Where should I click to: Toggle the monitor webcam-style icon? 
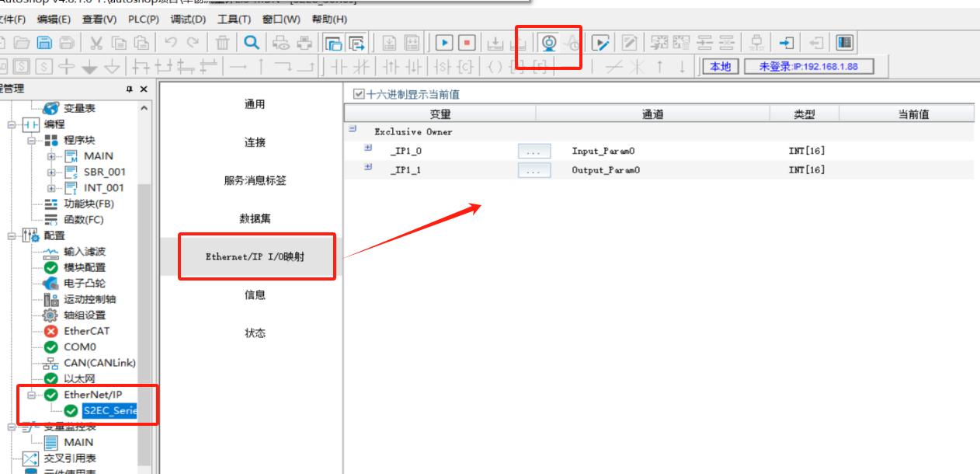548,41
